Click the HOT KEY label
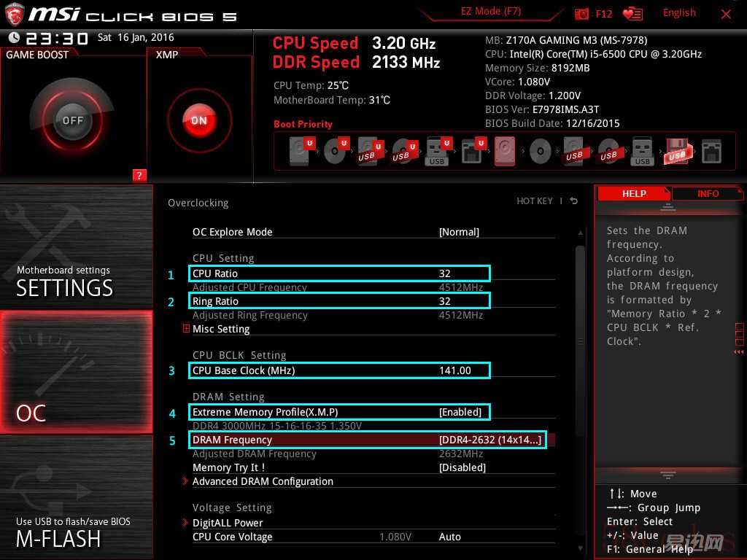This screenshot has width=747, height=560. [535, 201]
